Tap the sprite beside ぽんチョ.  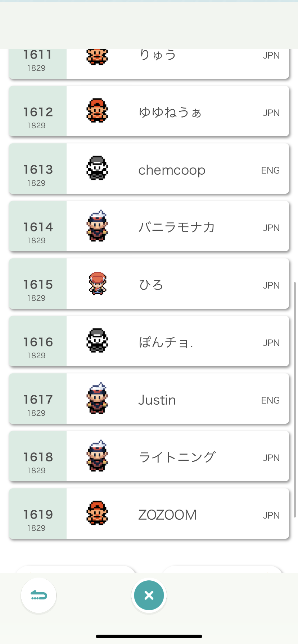tap(97, 340)
